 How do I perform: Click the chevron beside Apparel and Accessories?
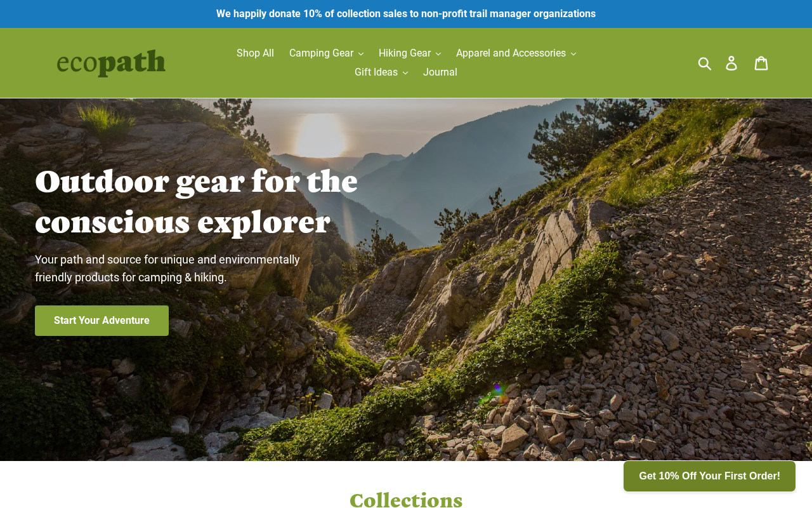click(573, 54)
